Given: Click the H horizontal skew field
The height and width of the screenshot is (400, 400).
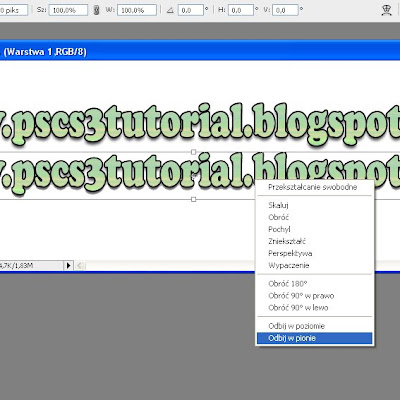Looking at the screenshot, I should (x=241, y=10).
